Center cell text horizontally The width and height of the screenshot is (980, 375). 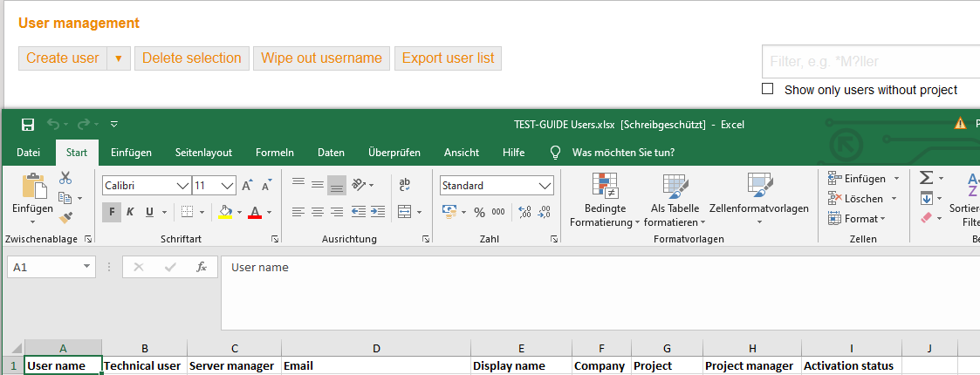click(318, 212)
